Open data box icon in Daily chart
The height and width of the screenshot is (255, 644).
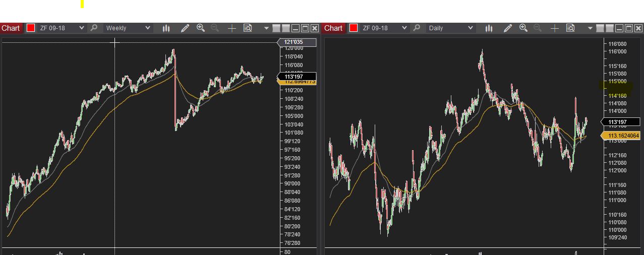tap(570, 28)
